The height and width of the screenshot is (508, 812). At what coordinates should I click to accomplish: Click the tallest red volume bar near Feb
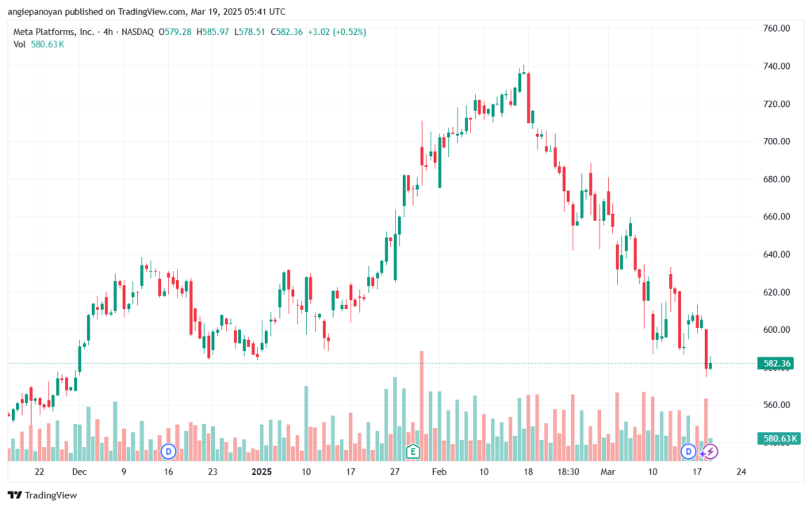coord(422,406)
